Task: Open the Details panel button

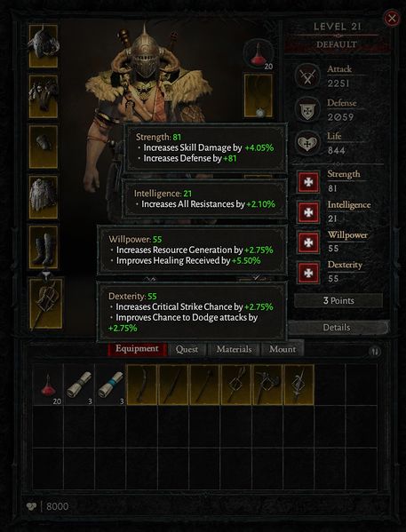Action: point(337,328)
